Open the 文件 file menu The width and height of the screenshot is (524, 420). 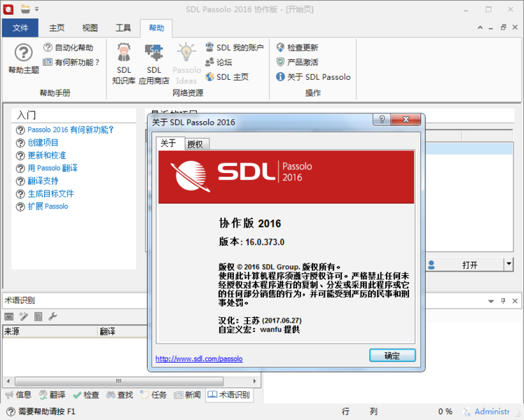20,28
